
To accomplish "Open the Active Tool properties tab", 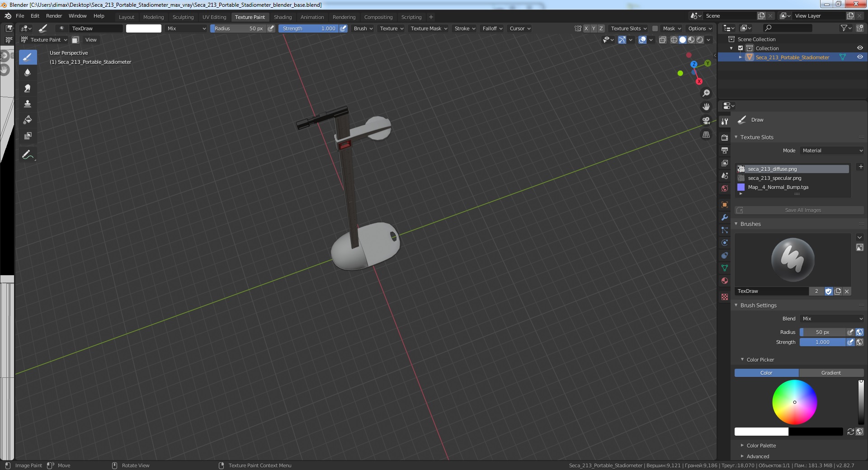I will tap(725, 121).
